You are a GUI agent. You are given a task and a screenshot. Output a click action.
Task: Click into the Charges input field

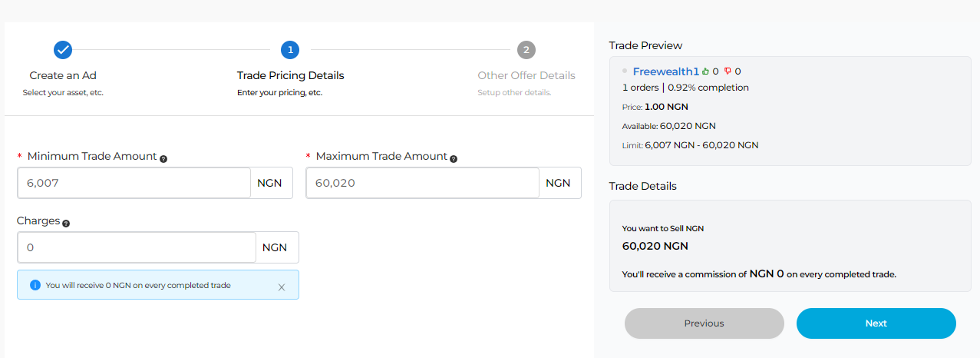click(137, 247)
